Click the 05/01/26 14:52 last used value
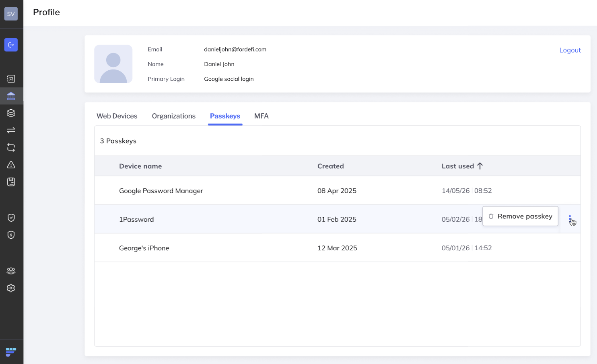 pyautogui.click(x=467, y=248)
